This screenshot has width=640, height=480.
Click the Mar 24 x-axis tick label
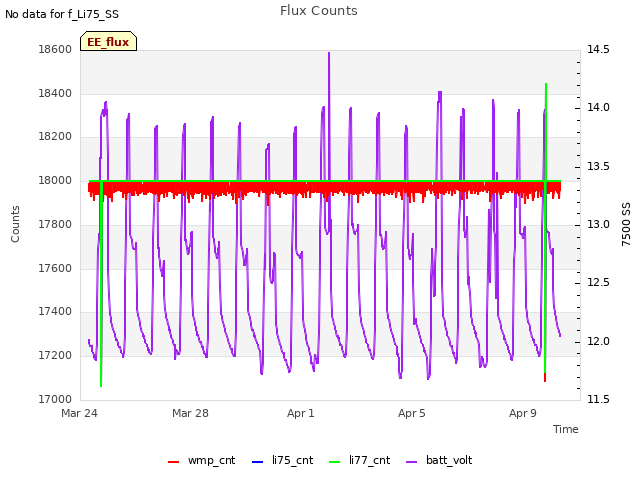click(x=80, y=413)
